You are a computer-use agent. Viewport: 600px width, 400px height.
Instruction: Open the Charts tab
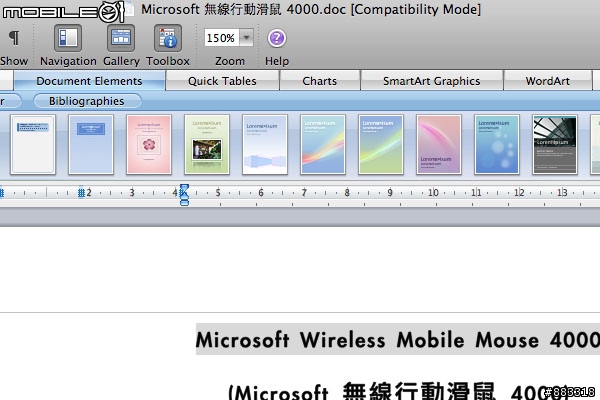click(320, 81)
